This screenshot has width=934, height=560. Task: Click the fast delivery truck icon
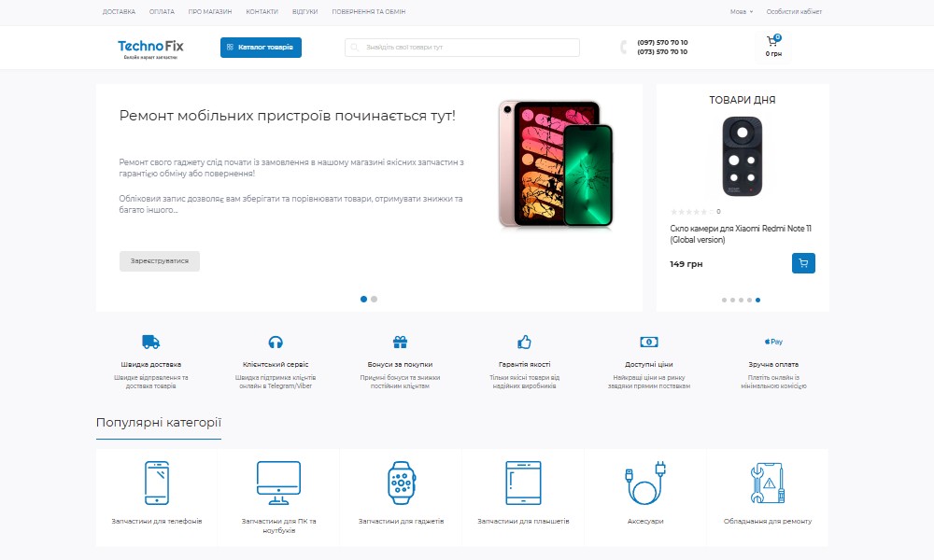150,342
